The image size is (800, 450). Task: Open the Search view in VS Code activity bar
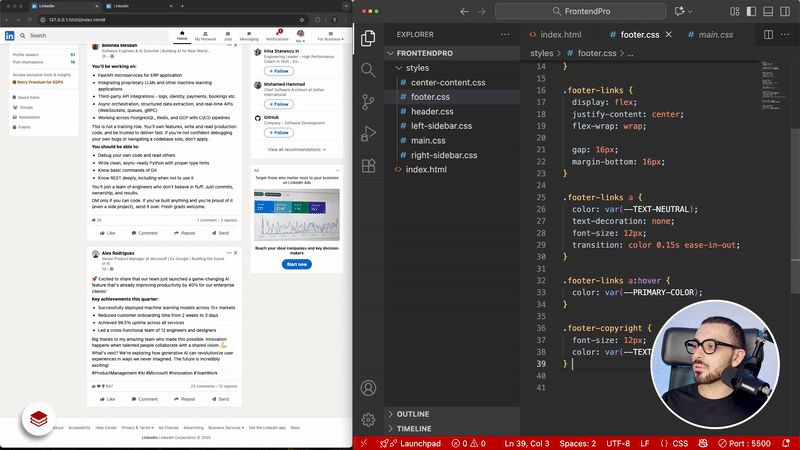click(368, 70)
